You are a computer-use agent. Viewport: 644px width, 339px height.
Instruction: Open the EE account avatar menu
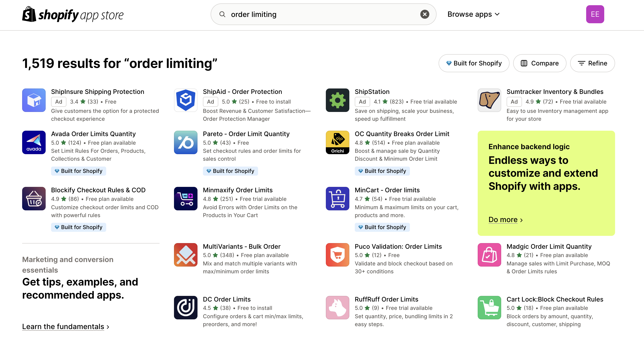pyautogui.click(x=595, y=14)
